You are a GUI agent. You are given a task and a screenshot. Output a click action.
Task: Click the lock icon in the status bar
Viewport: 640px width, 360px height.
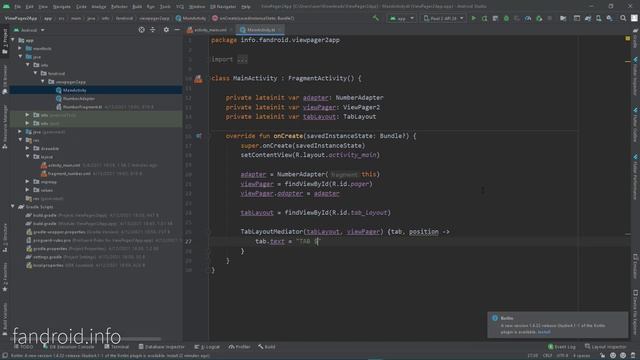(x=602, y=356)
